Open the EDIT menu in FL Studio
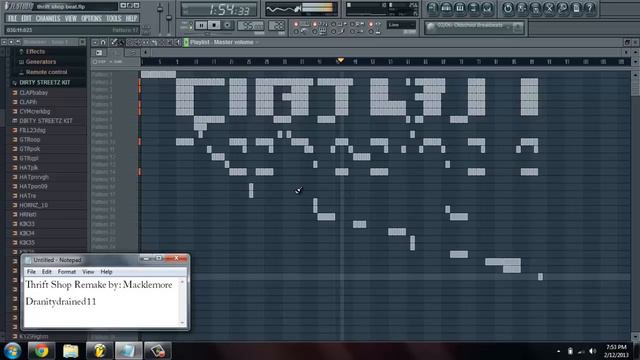 [x=26, y=18]
